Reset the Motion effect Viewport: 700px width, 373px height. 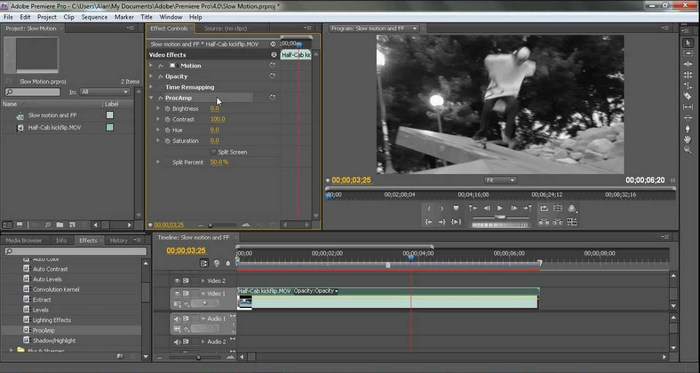[x=272, y=65]
